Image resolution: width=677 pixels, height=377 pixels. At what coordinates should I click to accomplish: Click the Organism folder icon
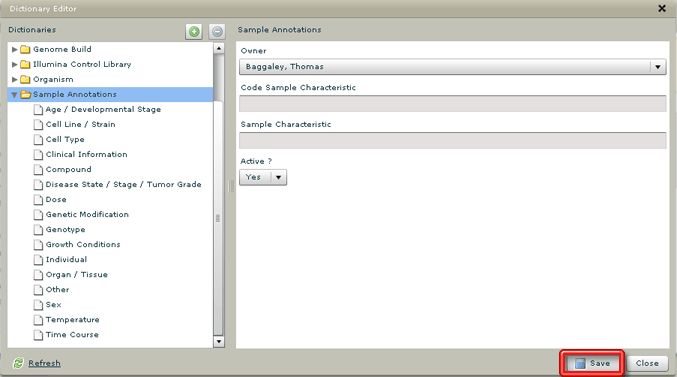point(25,79)
